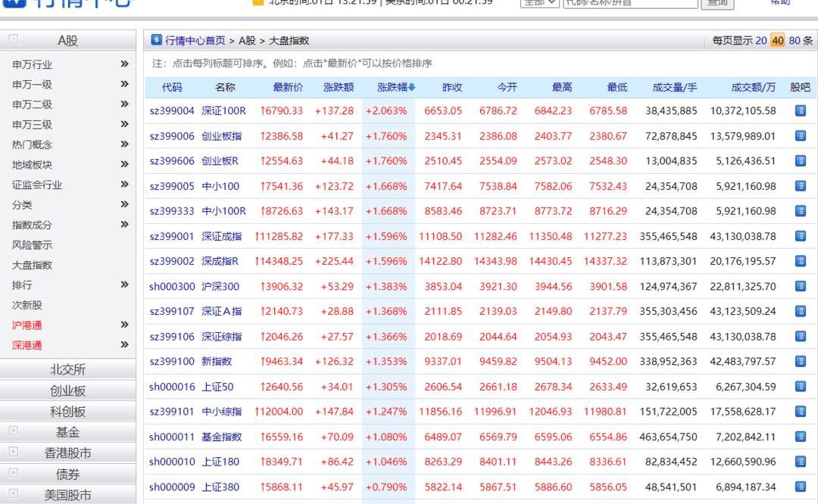Viewport: 818px width, 504px height.
Task: Open 风险警示 sidebar item
Action: tap(32, 245)
